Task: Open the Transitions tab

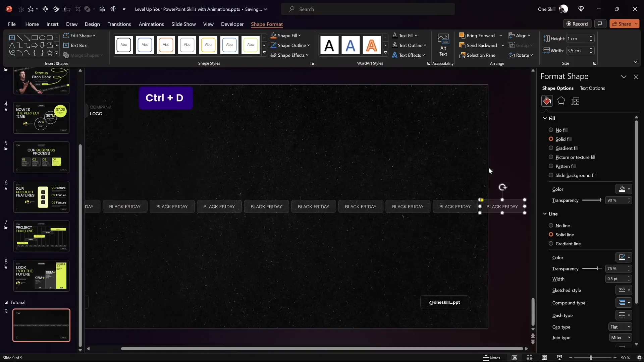Action: click(x=119, y=24)
